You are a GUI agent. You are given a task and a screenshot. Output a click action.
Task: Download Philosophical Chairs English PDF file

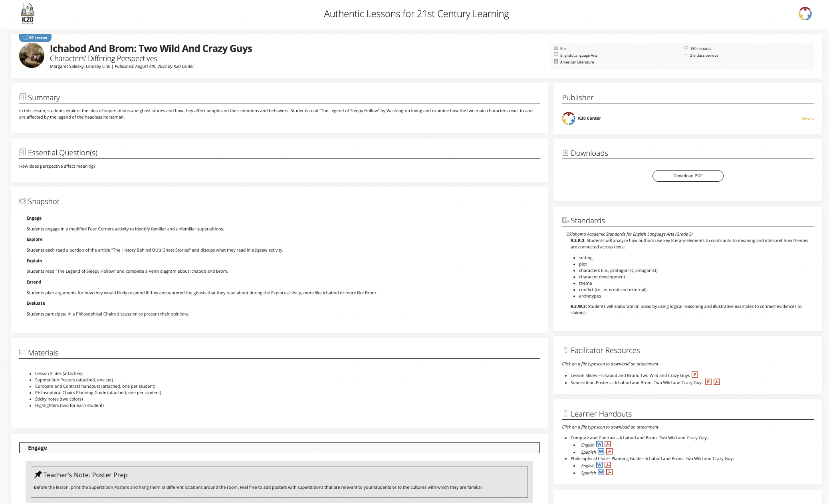tap(607, 465)
